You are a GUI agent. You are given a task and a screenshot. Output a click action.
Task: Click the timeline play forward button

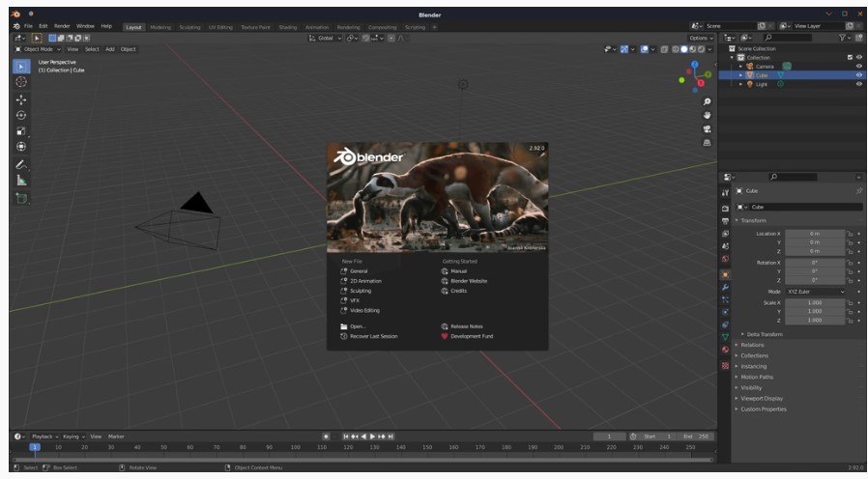coord(372,437)
